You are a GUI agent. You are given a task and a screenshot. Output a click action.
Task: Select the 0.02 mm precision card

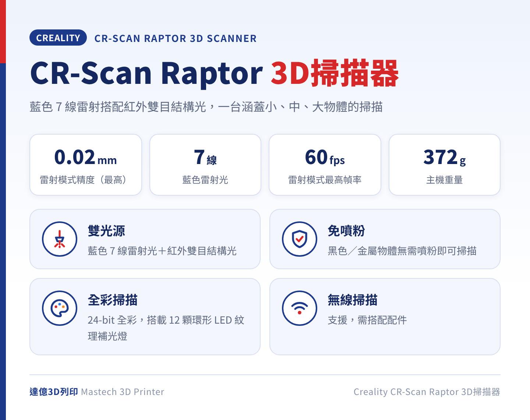(x=86, y=165)
